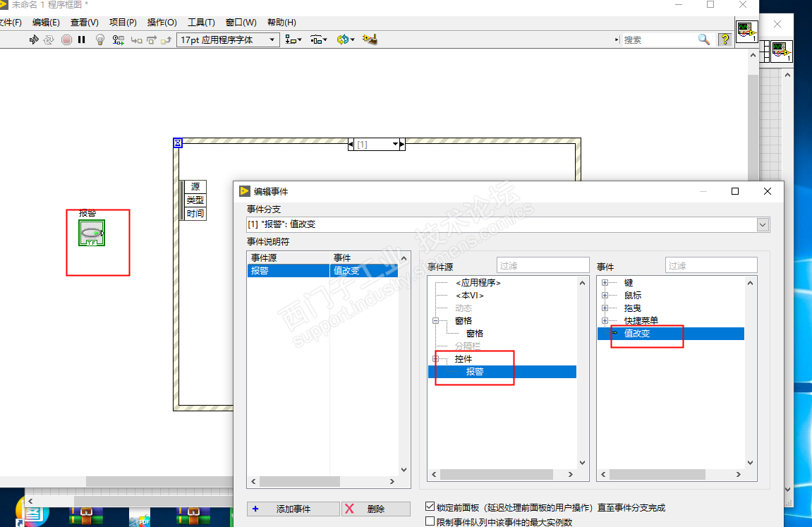812x527 pixels.
Task: Open the Distribute Objects dropdown
Action: point(318,40)
